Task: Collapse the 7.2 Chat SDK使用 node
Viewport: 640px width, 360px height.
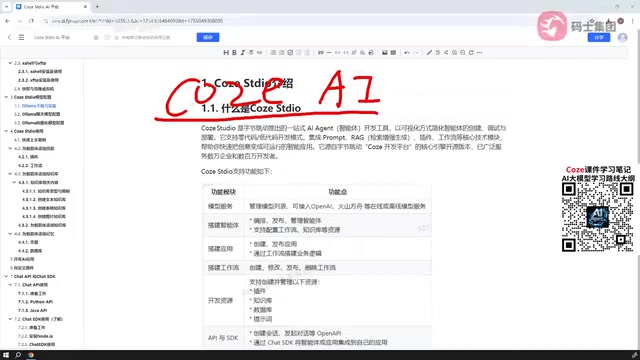Action: [10, 319]
